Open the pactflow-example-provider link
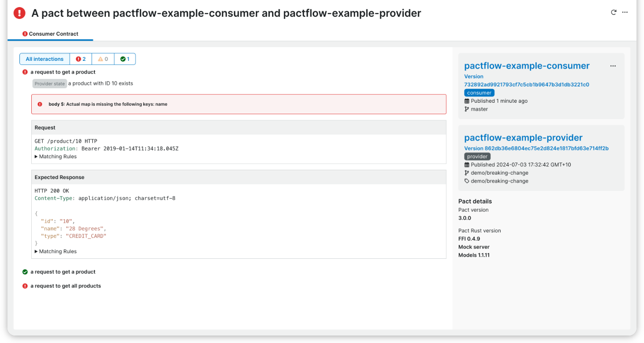This screenshot has height=343, width=644. pos(523,138)
